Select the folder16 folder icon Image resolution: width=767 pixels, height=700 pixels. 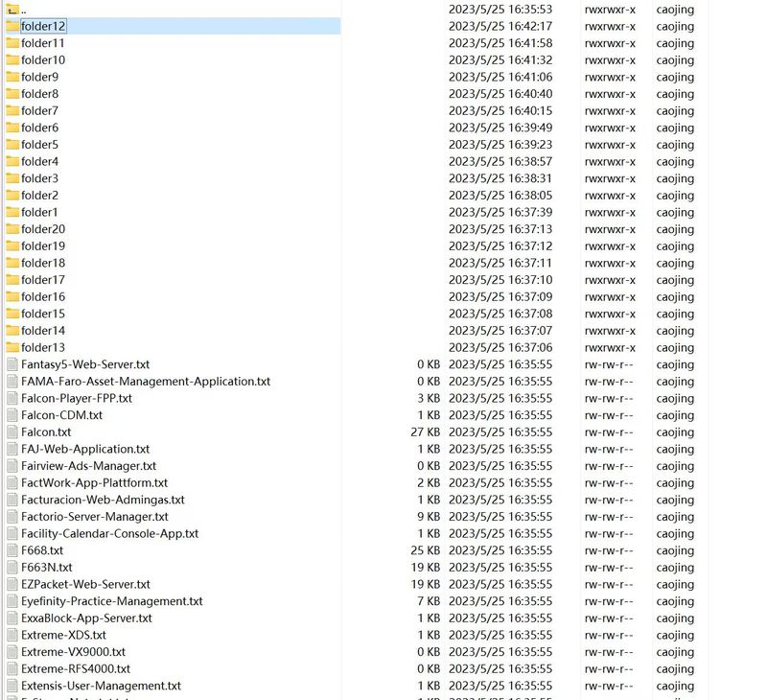point(12,296)
